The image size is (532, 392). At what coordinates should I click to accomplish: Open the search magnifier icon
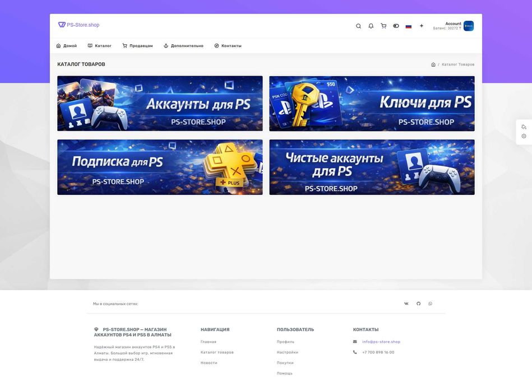point(358,26)
